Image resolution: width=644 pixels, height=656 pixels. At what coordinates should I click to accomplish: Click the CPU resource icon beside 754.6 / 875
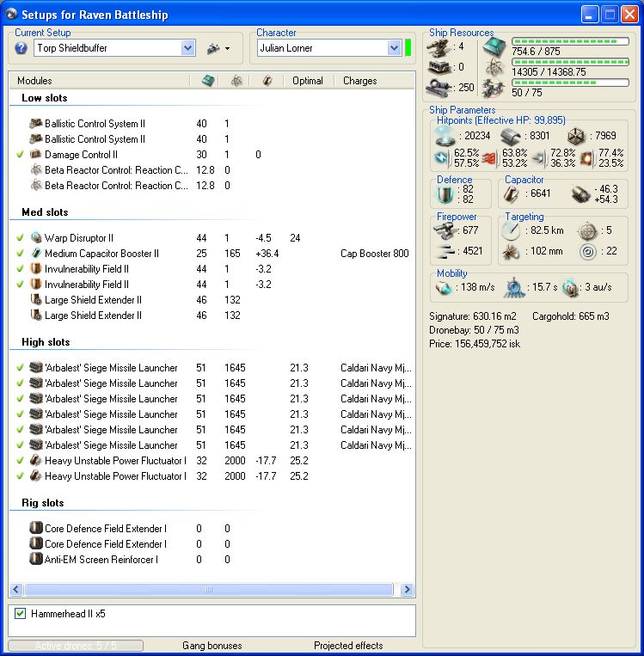click(494, 46)
